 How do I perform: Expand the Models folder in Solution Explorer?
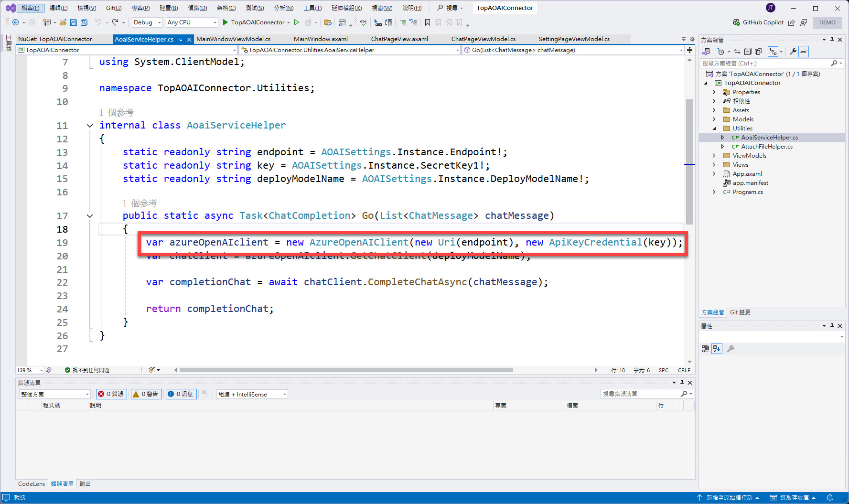click(x=714, y=119)
